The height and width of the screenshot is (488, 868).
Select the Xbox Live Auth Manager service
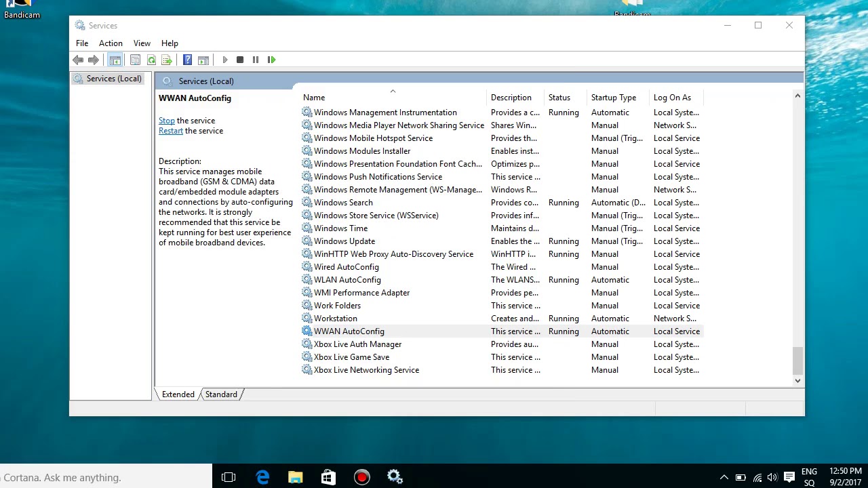(x=502, y=344)
